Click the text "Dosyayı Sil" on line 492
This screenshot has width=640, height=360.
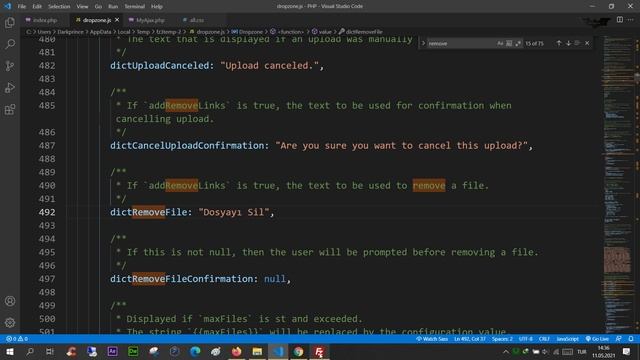pyautogui.click(x=234, y=212)
